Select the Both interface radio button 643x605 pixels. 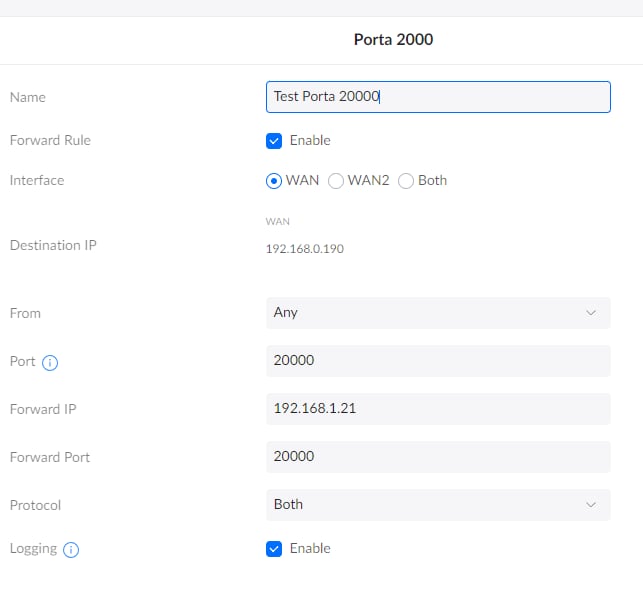pyautogui.click(x=406, y=181)
